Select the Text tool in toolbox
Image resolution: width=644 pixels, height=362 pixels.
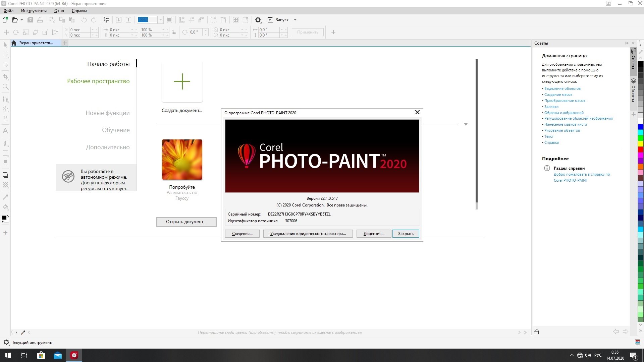coord(5,131)
